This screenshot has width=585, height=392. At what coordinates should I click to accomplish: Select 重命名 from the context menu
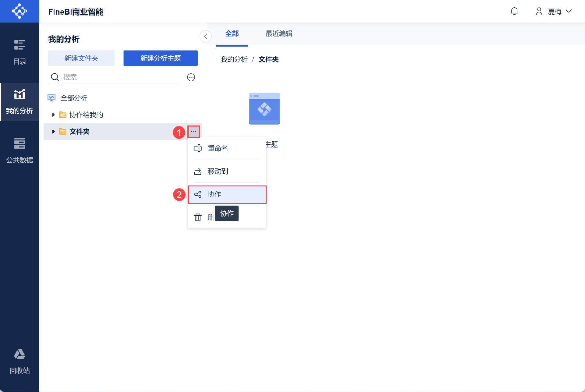click(x=218, y=148)
